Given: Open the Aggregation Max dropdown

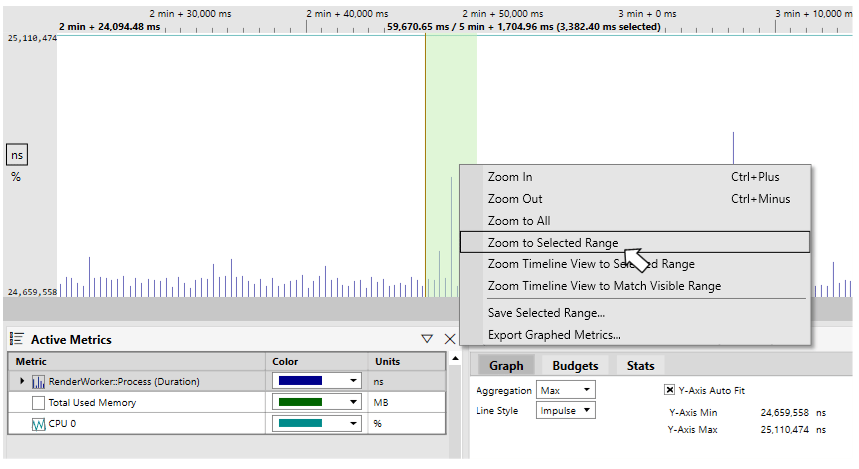Looking at the screenshot, I should point(565,390).
